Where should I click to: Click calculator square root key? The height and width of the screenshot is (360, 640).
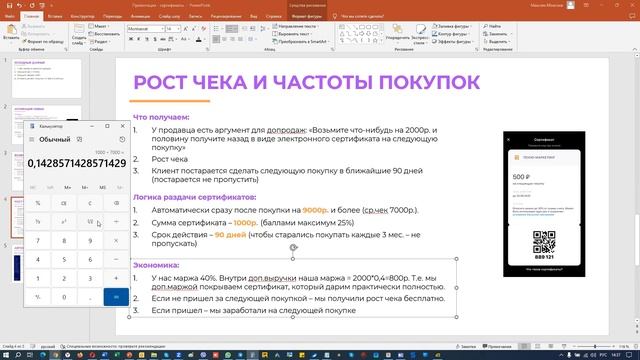(90, 222)
